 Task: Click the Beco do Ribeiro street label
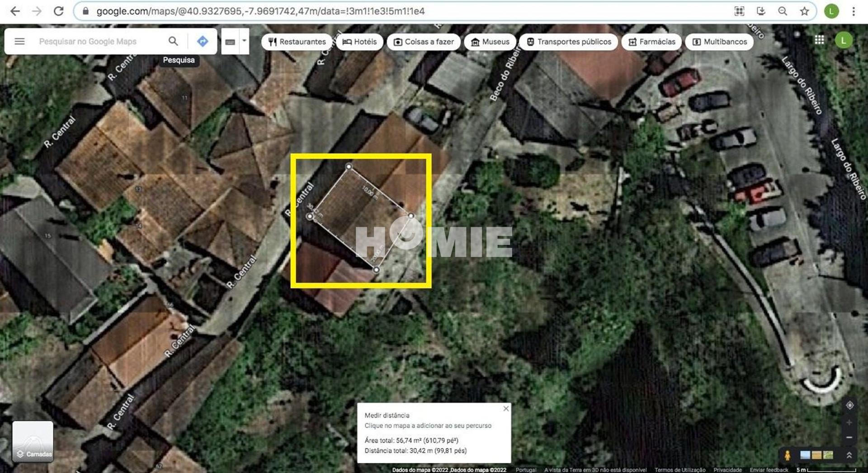[505, 74]
